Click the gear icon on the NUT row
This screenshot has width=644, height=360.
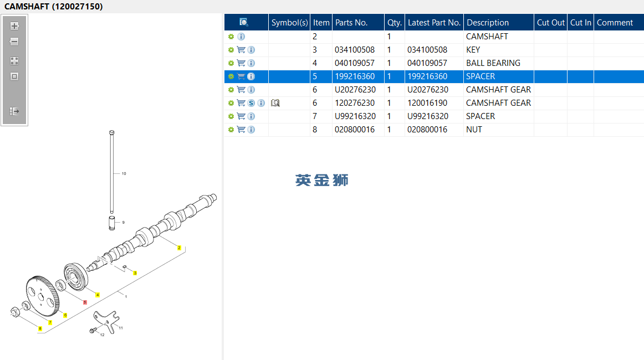231,130
